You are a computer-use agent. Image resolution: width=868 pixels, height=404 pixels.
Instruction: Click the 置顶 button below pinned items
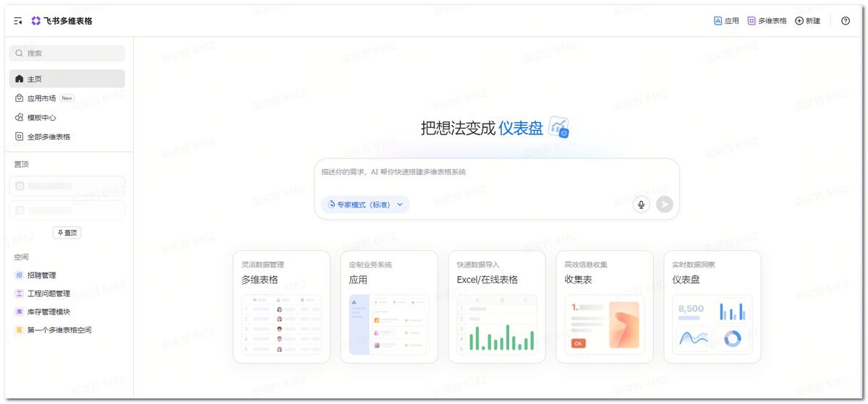[67, 233]
